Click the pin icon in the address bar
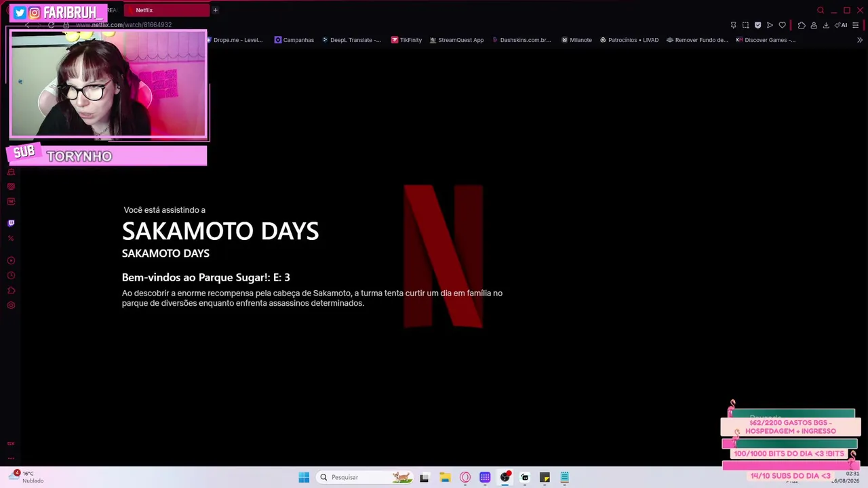Screen dimensions: 868x488 point(733,25)
